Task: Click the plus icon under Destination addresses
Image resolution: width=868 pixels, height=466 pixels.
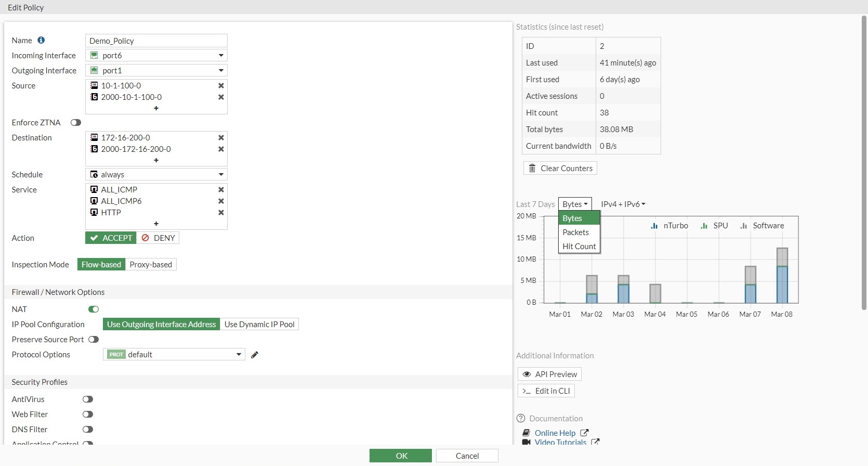Action: [156, 160]
